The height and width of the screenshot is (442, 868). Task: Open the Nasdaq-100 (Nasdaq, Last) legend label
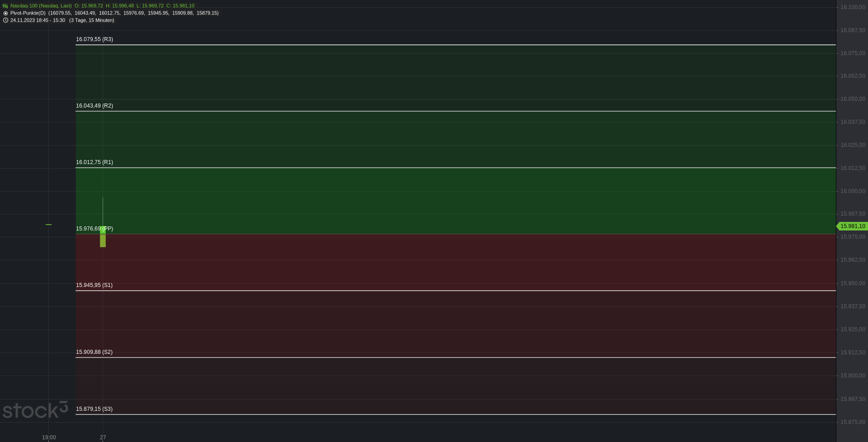coord(41,6)
